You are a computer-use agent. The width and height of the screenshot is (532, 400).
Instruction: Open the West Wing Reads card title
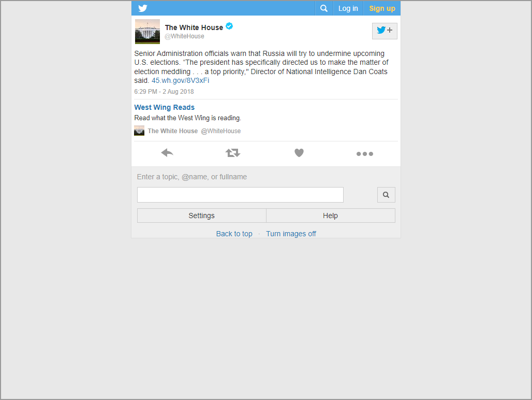(x=164, y=107)
